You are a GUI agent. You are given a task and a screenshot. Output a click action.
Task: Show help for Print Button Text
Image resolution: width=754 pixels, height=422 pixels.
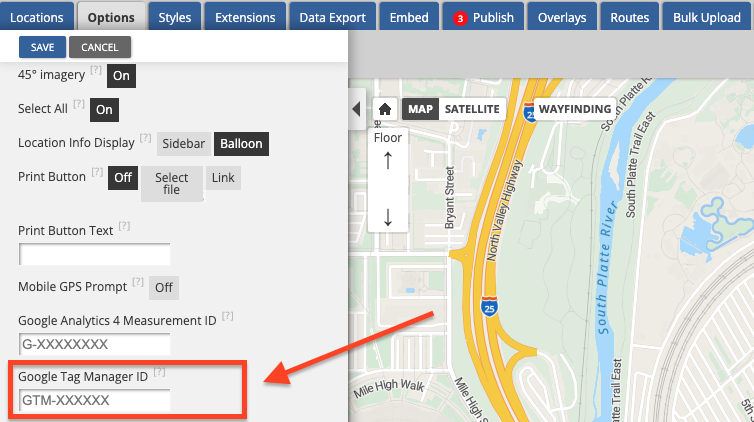coord(124,227)
